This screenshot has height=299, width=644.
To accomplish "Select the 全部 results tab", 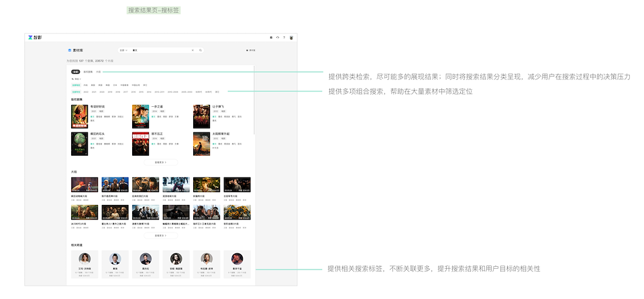I will 76,72.
